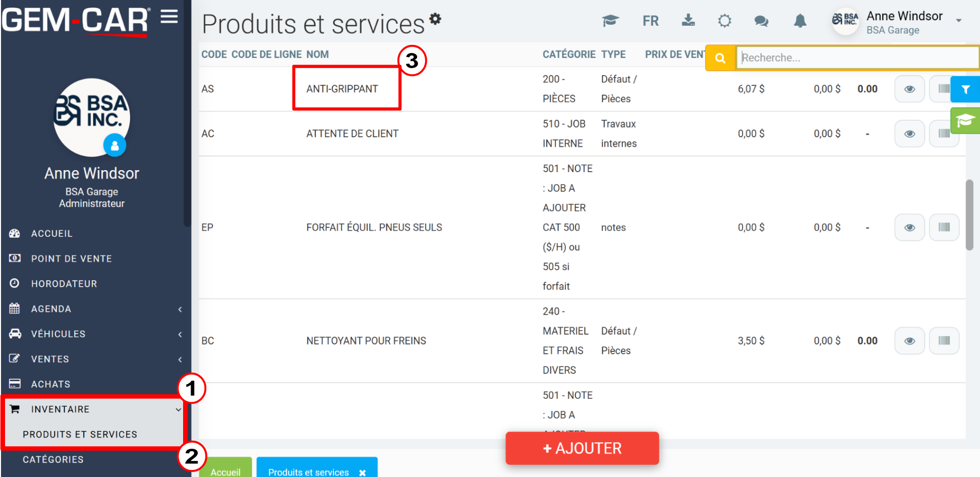Viewport: 980px width, 477px height.
Task: View FORFAIT ÉQUIL. PNEUS SEULS eye button
Action: (x=909, y=227)
